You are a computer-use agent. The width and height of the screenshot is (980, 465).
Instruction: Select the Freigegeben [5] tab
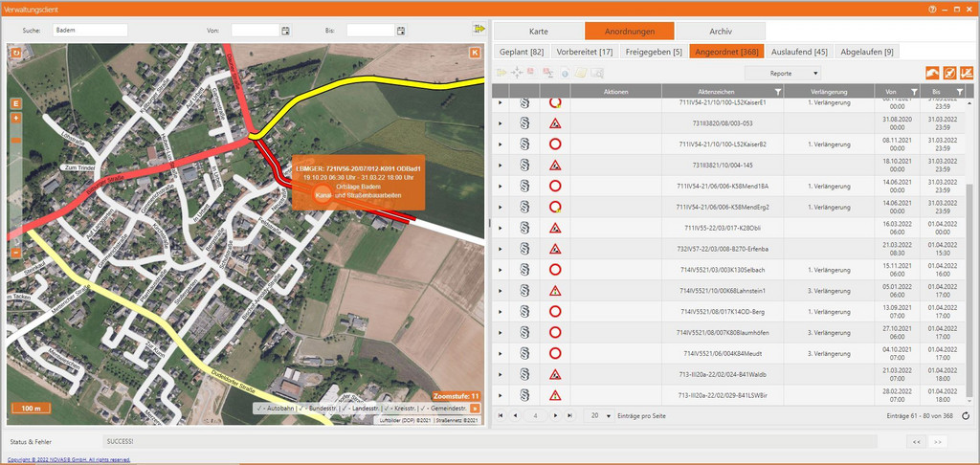click(652, 51)
